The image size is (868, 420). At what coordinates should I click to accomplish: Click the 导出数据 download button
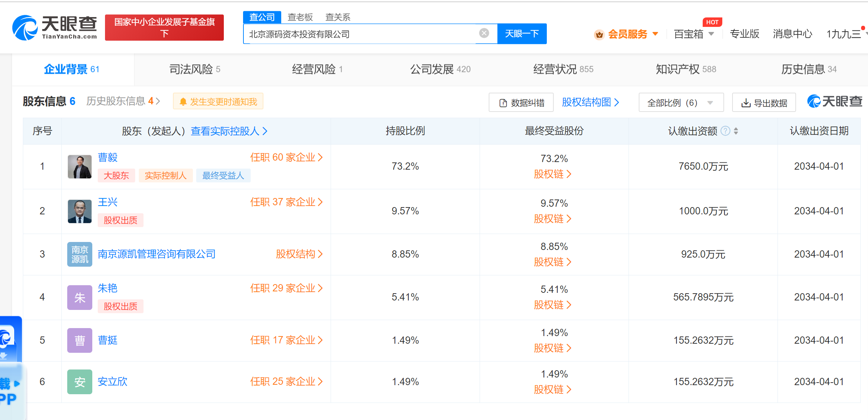[764, 102]
